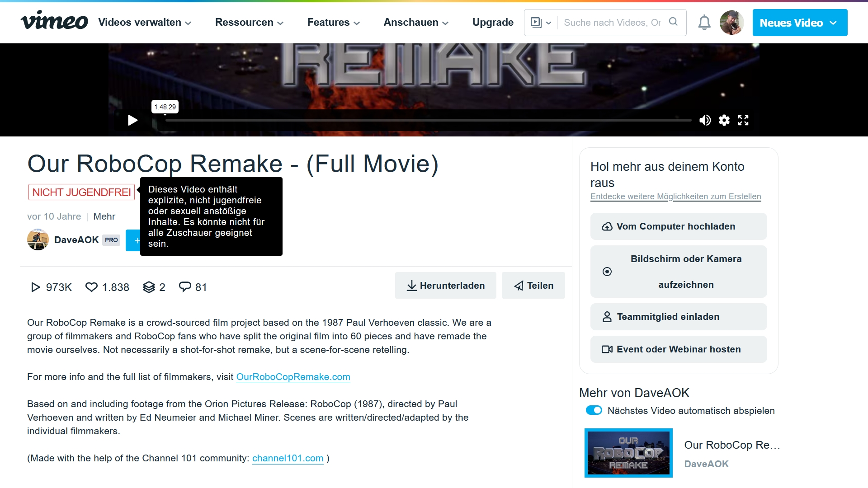This screenshot has width=868, height=488.
Task: Open the comments bubble icon
Action: point(185,287)
